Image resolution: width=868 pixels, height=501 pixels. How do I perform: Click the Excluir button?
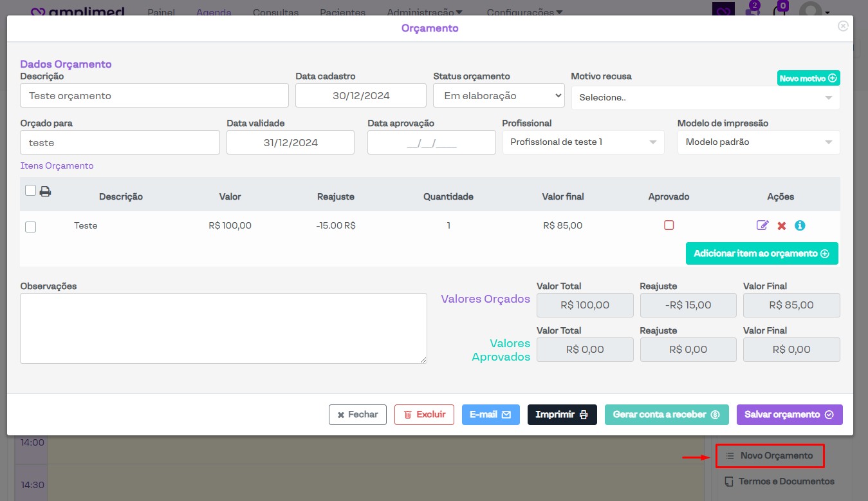[x=424, y=415]
